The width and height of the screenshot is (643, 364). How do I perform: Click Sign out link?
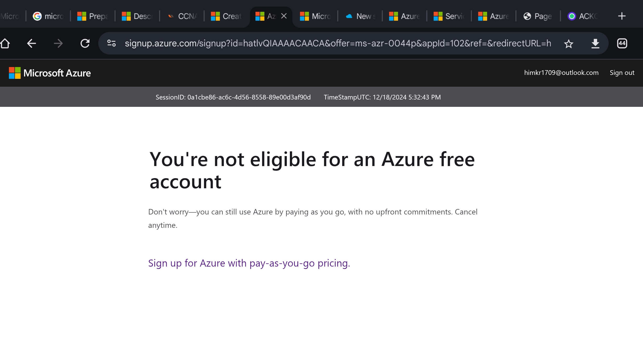[622, 73]
